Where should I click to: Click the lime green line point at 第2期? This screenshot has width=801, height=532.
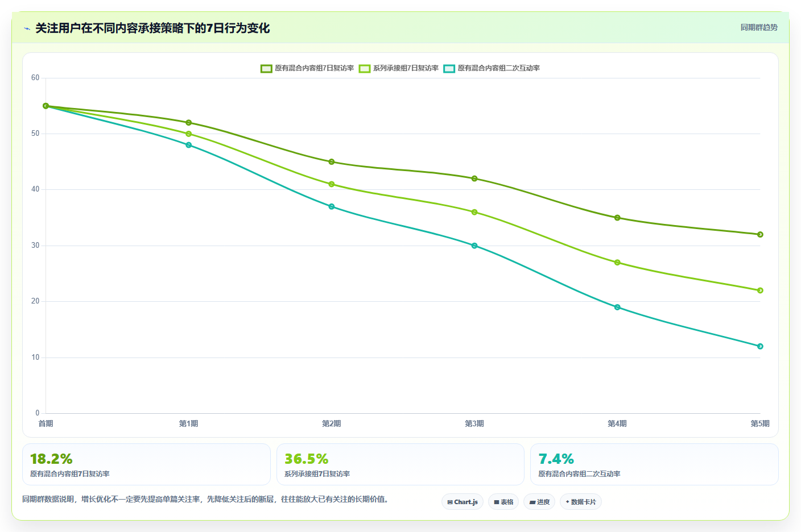[x=332, y=184]
